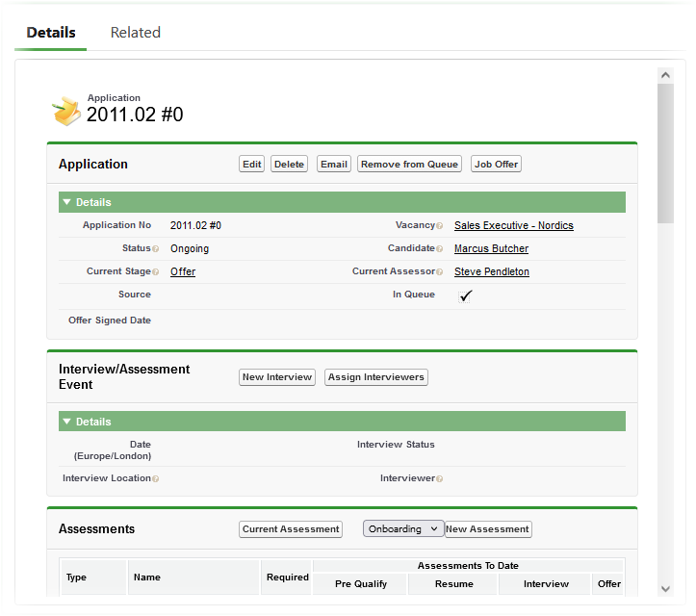This screenshot has width=696, height=616.
Task: Open the Marcus Butcher candidate link
Action: [491, 248]
